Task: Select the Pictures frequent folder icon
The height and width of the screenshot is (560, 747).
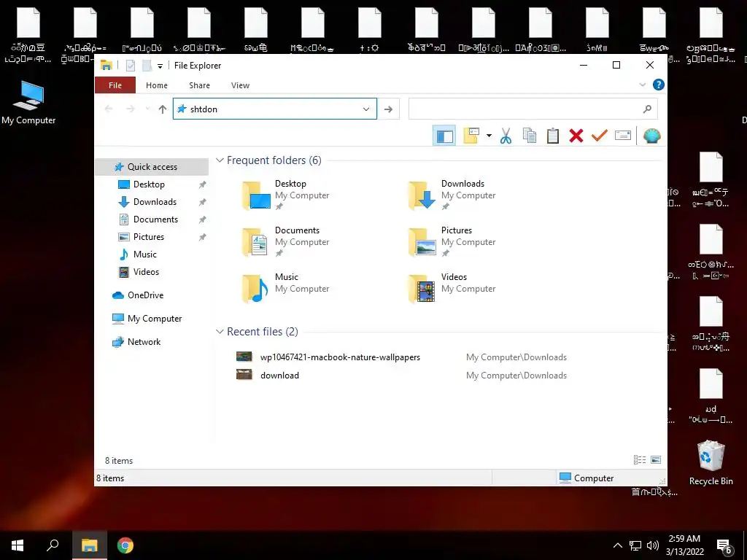Action: click(x=422, y=242)
